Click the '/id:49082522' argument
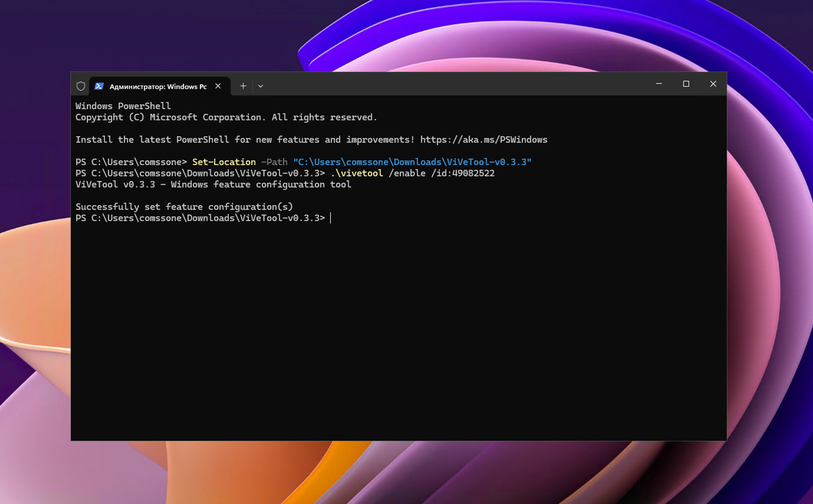Image resolution: width=813 pixels, height=504 pixels. pos(463,173)
